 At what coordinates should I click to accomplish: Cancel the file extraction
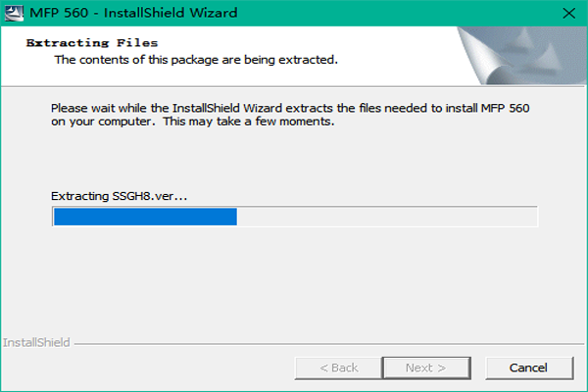(529, 368)
